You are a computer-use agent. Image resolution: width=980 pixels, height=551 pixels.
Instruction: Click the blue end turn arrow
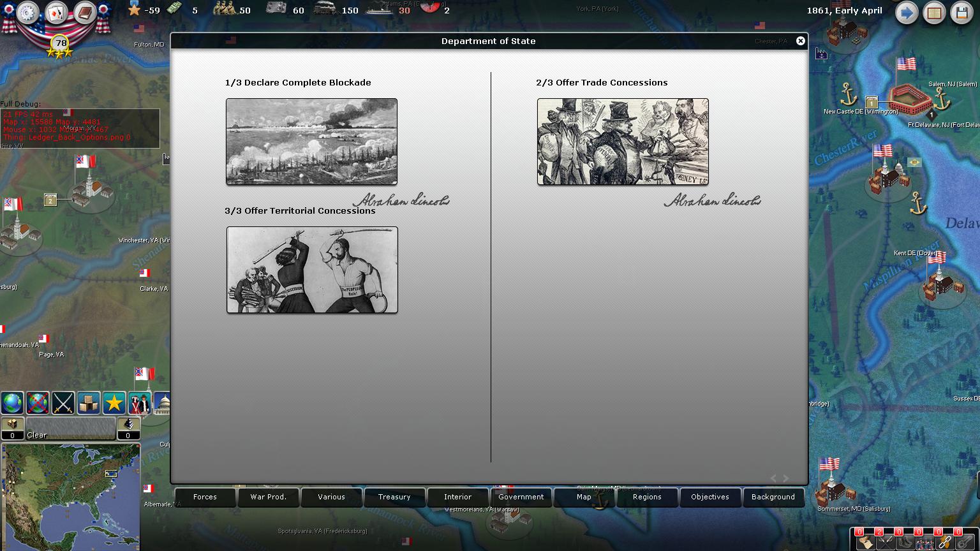[907, 13]
